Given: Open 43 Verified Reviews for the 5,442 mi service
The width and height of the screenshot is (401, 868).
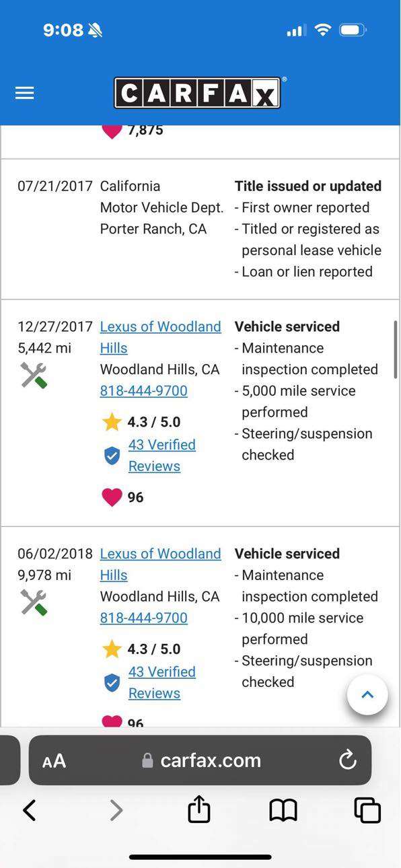Looking at the screenshot, I should point(162,456).
